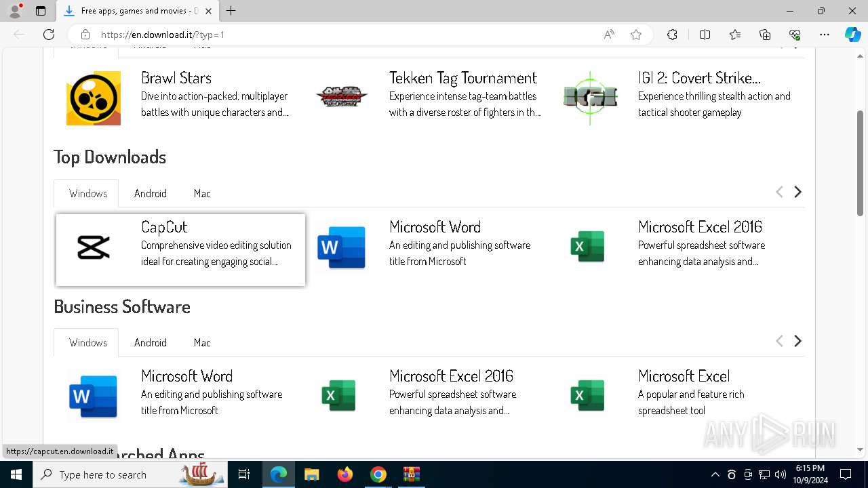
Task: Open Task View on the taskbar
Action: coord(244,474)
